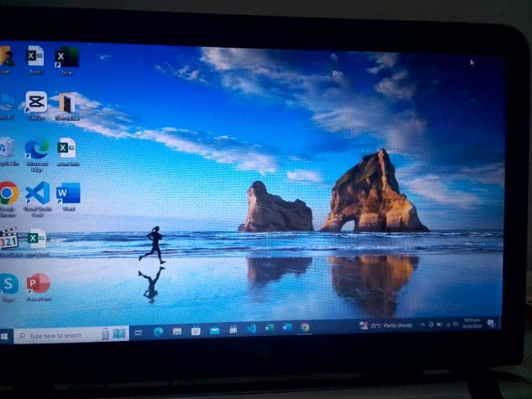The width and height of the screenshot is (532, 399).
Task: Select the Excel file beside the 321 icon
Action: click(37, 242)
